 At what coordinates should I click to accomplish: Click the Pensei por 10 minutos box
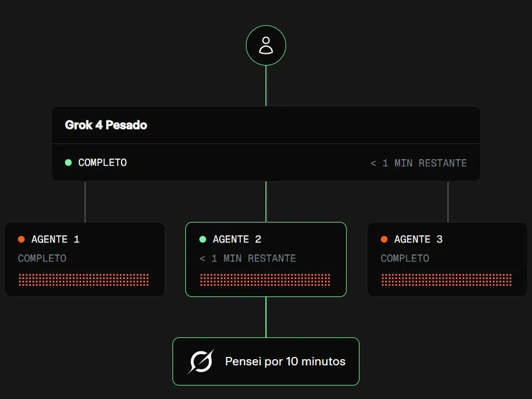coord(265,361)
